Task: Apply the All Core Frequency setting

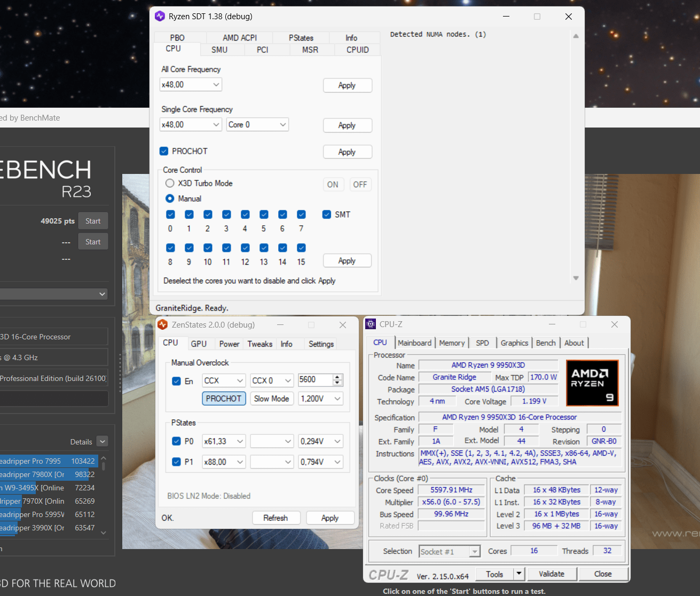Action: click(x=347, y=85)
